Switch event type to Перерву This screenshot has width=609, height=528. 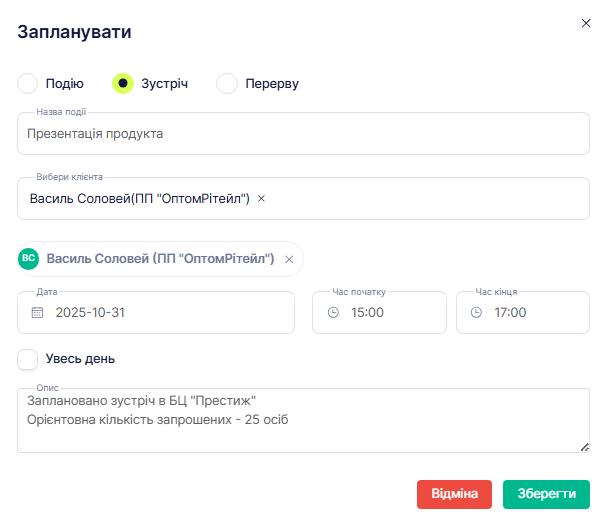(x=227, y=84)
